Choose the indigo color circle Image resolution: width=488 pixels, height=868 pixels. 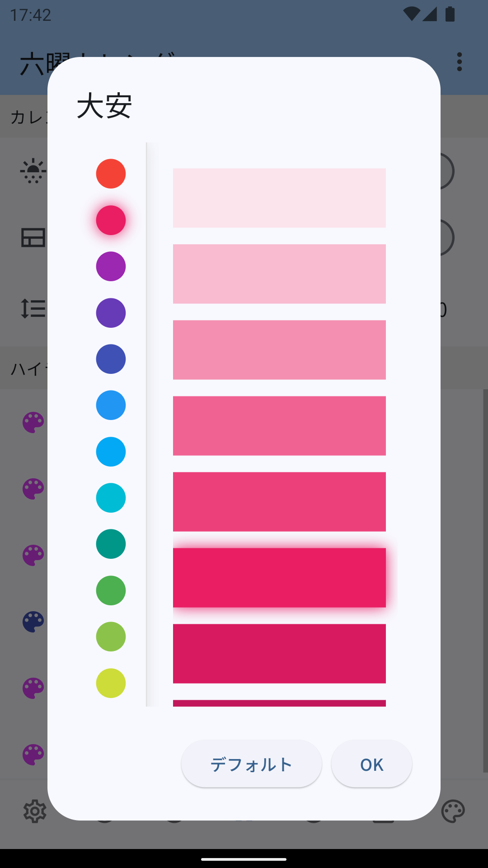click(111, 359)
